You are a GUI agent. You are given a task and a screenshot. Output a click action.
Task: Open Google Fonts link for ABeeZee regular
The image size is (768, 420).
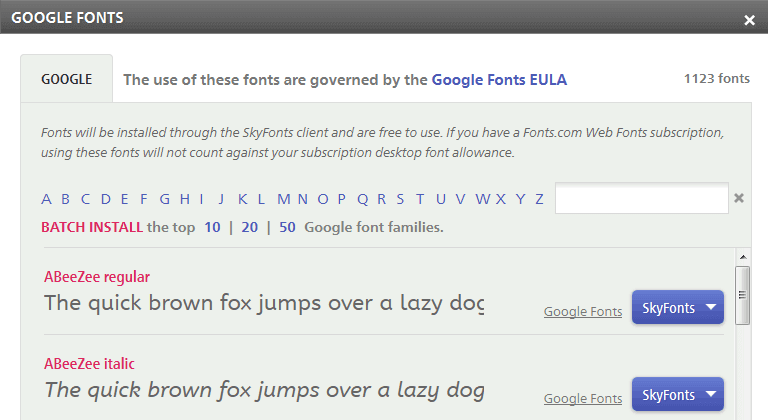pos(583,312)
